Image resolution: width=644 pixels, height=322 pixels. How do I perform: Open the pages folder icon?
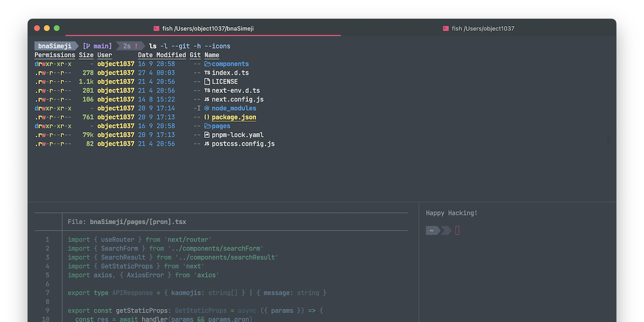(x=207, y=126)
